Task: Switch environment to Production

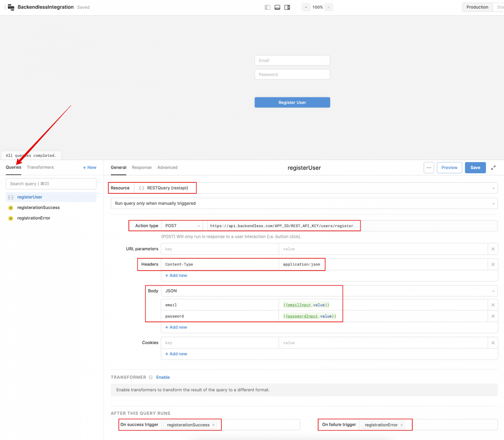Action: pos(477,7)
